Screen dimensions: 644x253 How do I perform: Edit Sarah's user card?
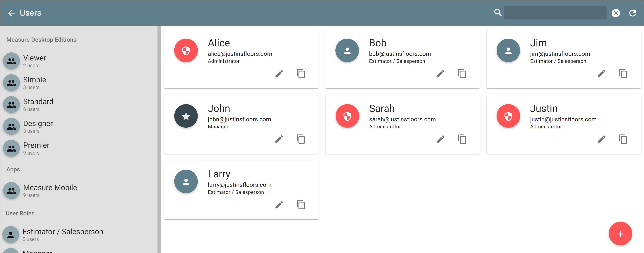click(x=441, y=139)
